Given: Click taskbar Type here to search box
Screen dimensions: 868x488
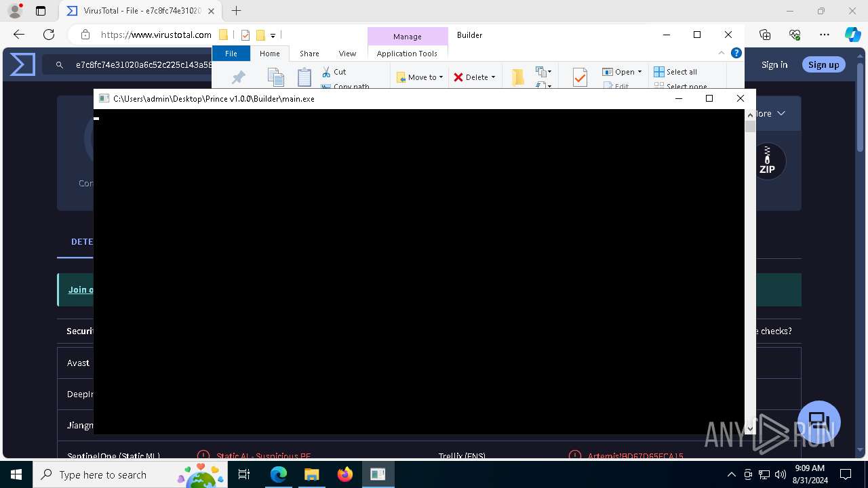Looking at the screenshot, I should (x=129, y=474).
